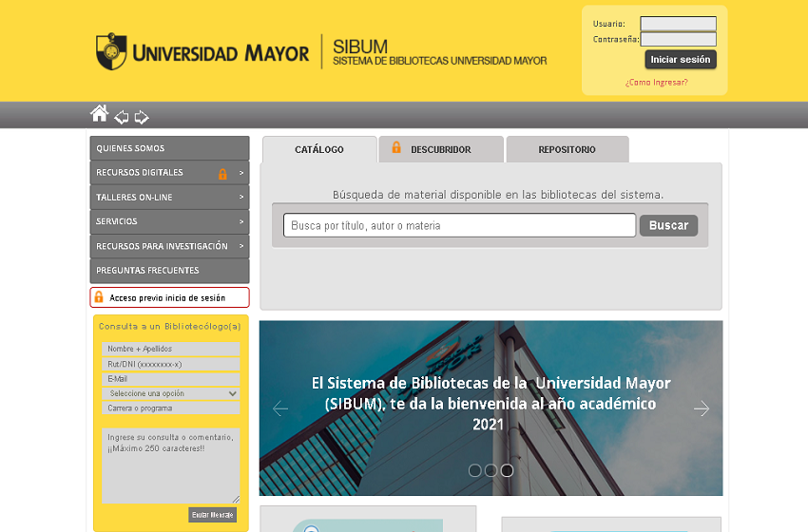This screenshot has height=532, width=808.
Task: Focus the consulta o comentario textarea
Action: [171, 465]
